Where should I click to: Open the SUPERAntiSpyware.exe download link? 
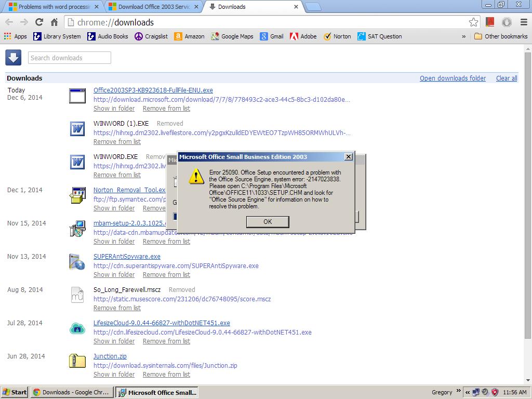point(127,257)
